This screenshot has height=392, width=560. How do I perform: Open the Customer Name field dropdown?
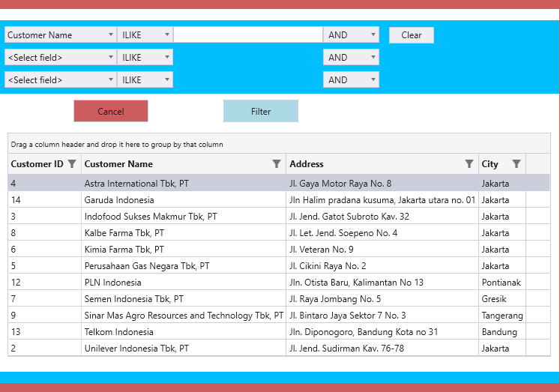point(61,35)
